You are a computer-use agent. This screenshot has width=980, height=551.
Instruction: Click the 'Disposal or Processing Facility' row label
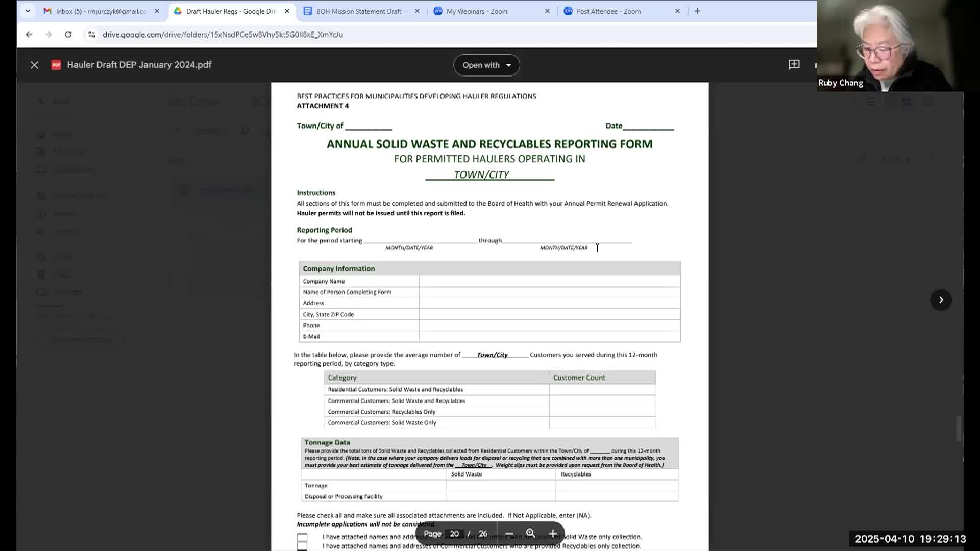tap(344, 496)
